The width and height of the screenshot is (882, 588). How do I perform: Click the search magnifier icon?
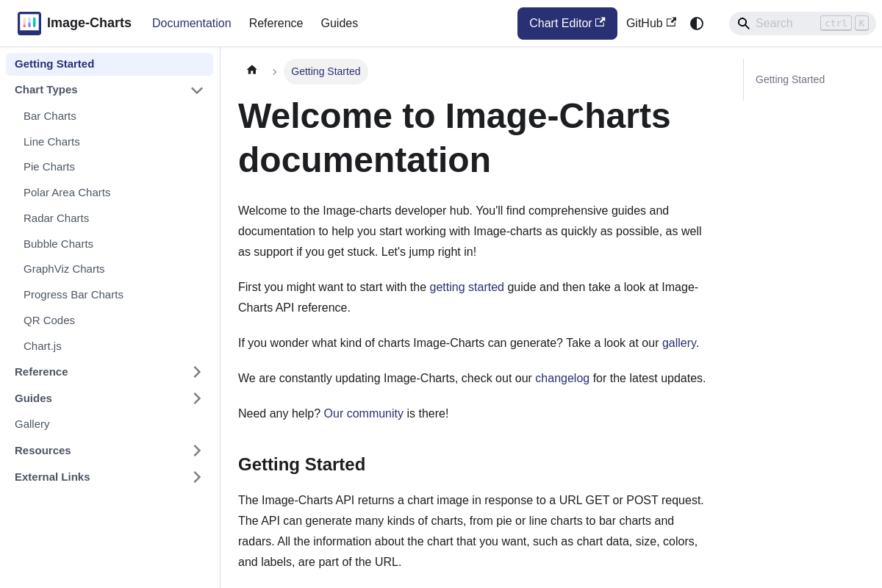point(744,24)
